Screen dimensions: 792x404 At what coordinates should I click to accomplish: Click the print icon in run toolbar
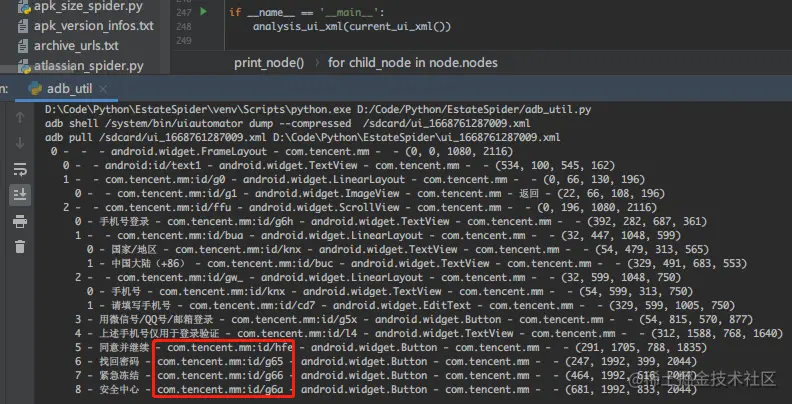click(x=20, y=221)
